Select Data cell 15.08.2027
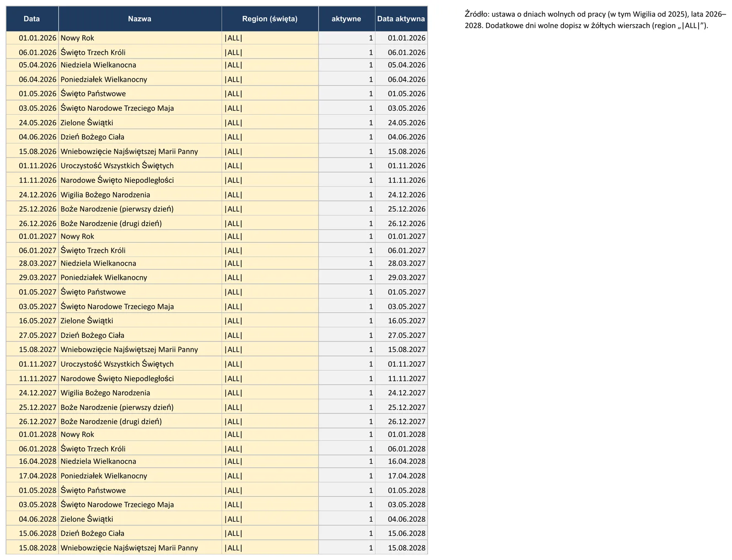Image resolution: width=732 pixels, height=560 pixels. 32,349
